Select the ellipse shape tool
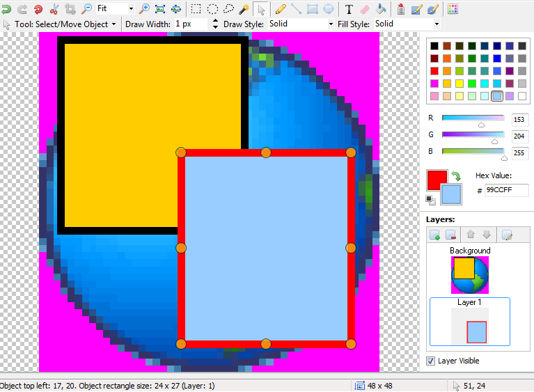Image resolution: width=534 pixels, height=392 pixels. click(x=329, y=9)
